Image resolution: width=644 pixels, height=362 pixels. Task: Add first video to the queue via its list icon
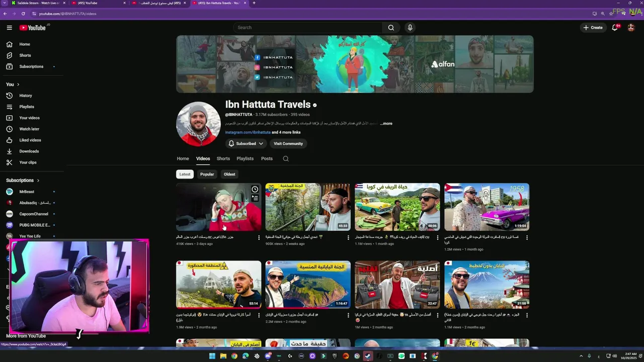point(255,199)
